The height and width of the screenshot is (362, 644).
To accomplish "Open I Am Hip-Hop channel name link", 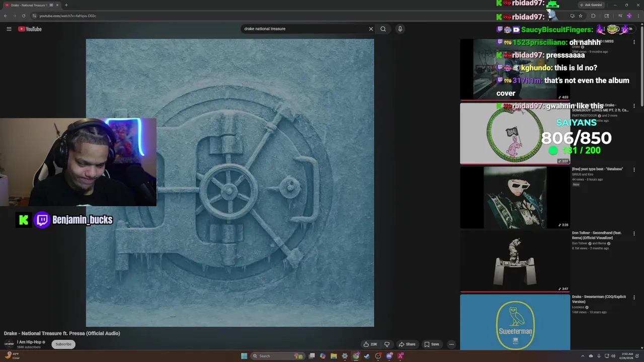I will click(29, 342).
